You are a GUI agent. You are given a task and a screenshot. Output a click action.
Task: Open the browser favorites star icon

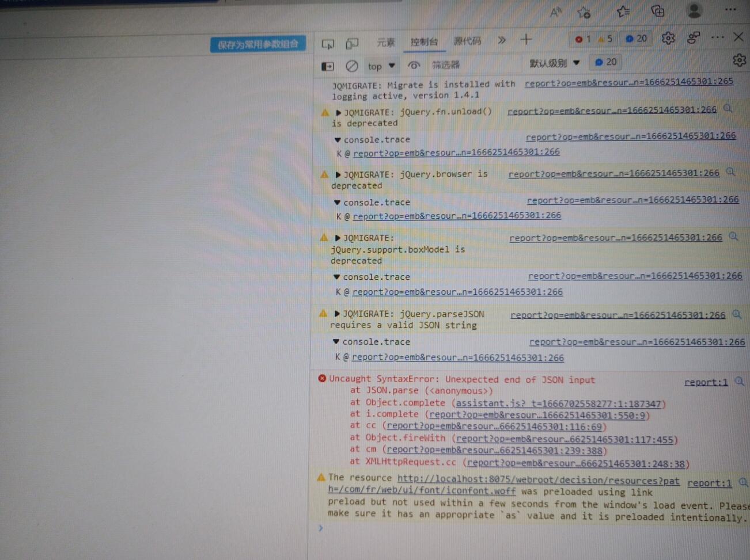(x=623, y=12)
